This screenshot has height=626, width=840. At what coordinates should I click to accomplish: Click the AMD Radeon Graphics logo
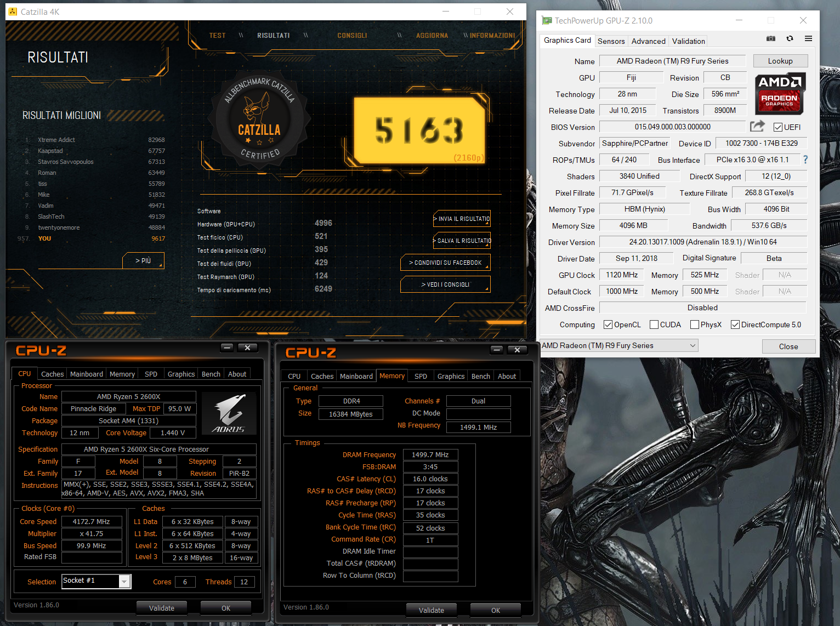[x=779, y=94]
